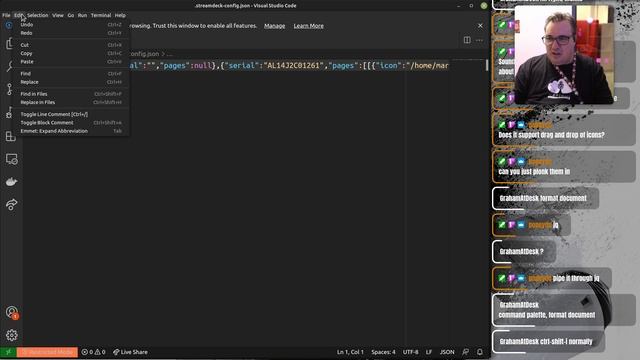The image size is (640, 360).
Task: Click chat message 'pipe it through jq'
Action: [x=552, y=278]
